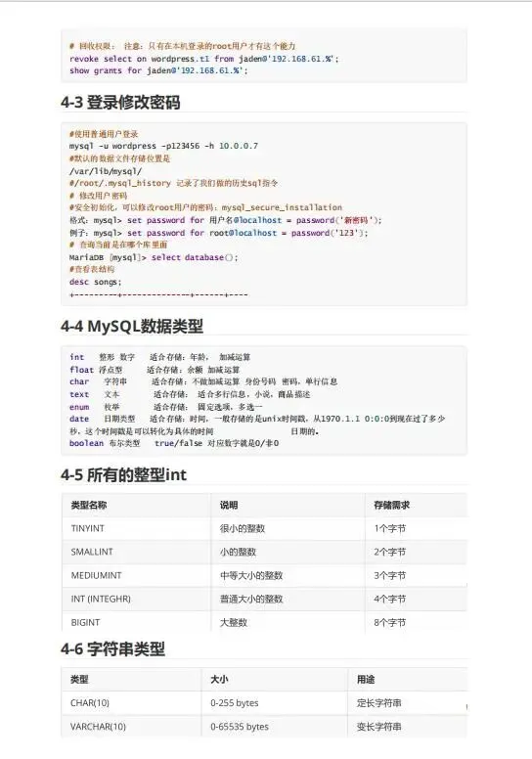Screen dimensions: 532x759
Task: Click the "VARCHAR(10)" table cell
Action: click(x=98, y=727)
